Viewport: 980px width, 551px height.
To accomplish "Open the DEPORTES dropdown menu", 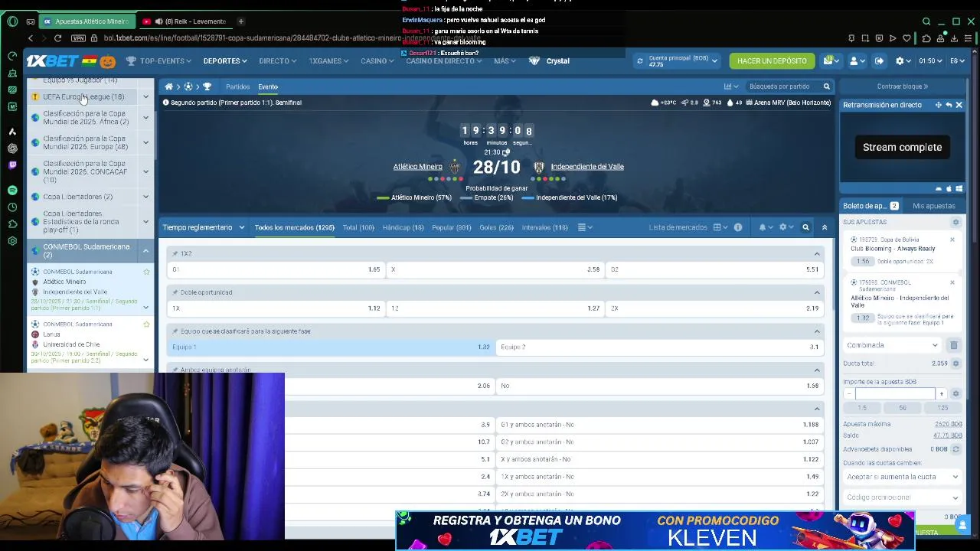I will 224,60.
